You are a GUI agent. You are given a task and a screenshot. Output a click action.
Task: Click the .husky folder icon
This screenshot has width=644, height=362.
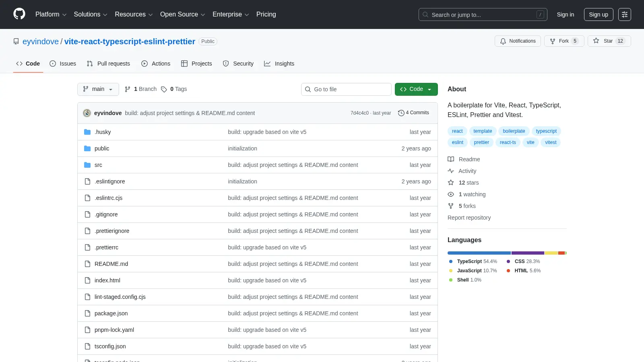point(87,132)
